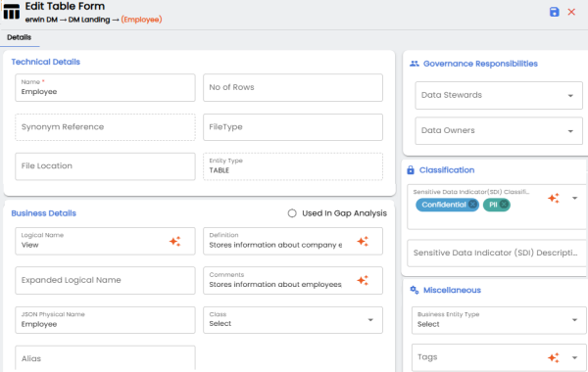Remove the PII classification chip
The width and height of the screenshot is (588, 372).
(x=504, y=205)
